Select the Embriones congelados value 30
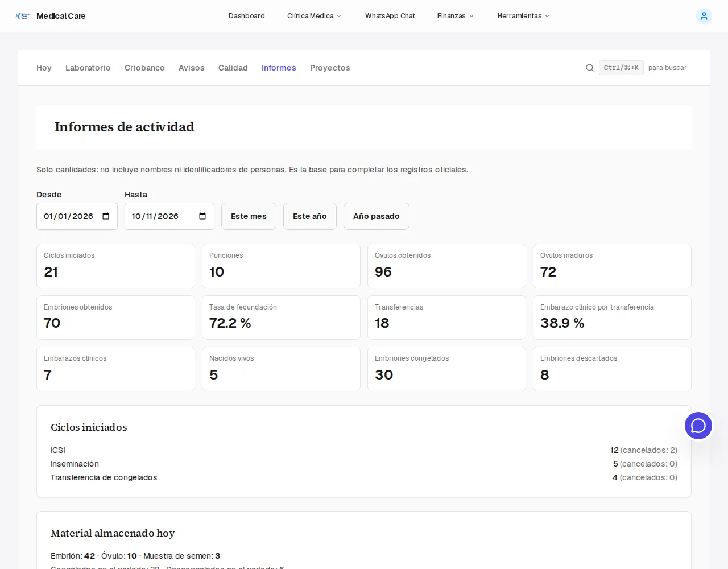The image size is (728, 569). pyautogui.click(x=384, y=375)
